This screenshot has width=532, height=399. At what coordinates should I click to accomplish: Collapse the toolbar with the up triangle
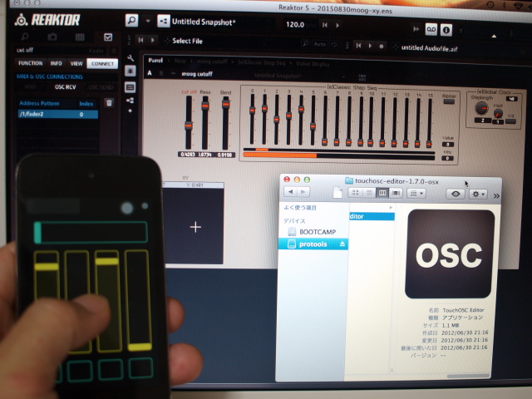click(x=494, y=36)
